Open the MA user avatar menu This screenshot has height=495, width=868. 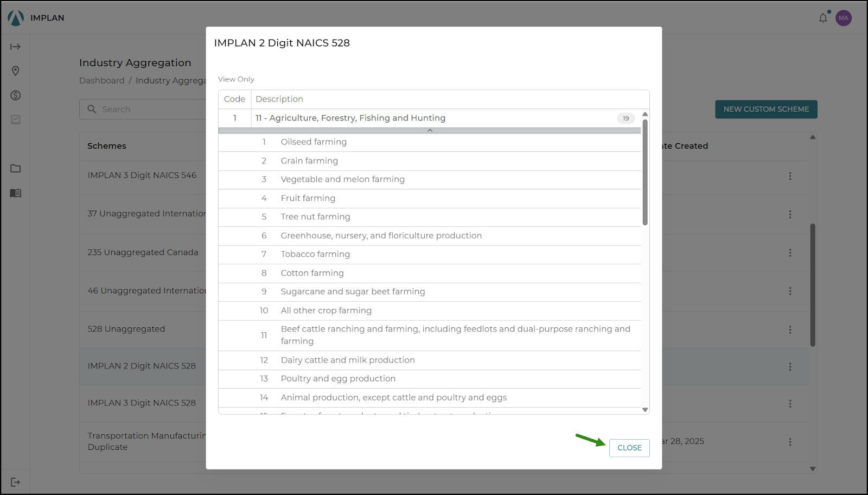tap(843, 18)
